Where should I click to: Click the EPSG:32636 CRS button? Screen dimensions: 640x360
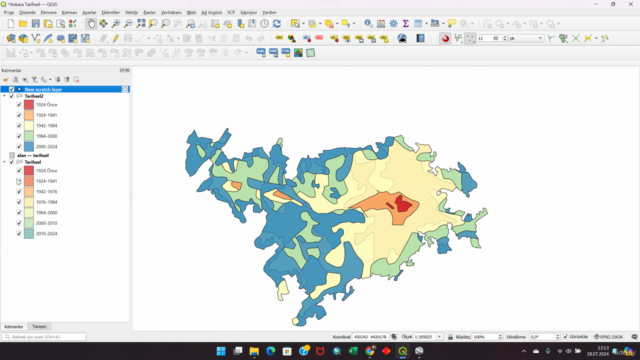pos(609,337)
